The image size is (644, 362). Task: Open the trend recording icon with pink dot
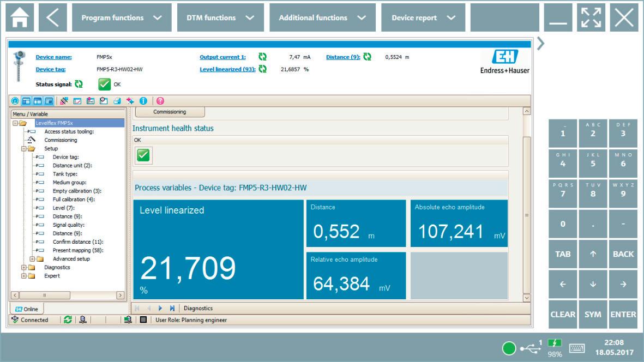91,100
